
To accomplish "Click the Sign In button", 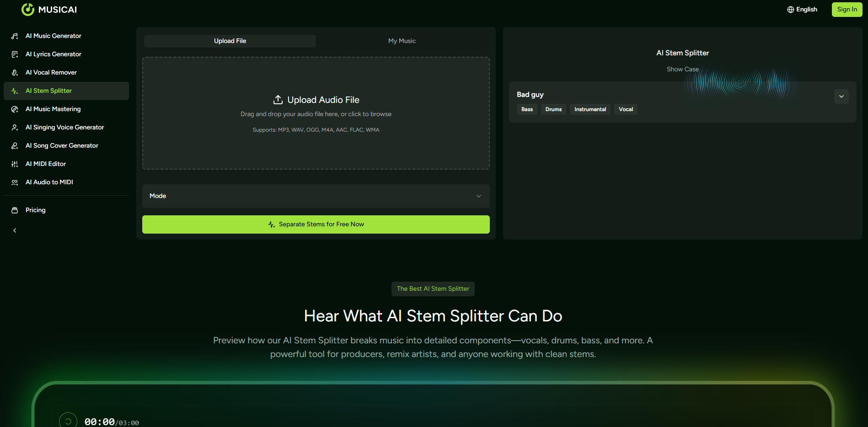I will click(x=847, y=10).
